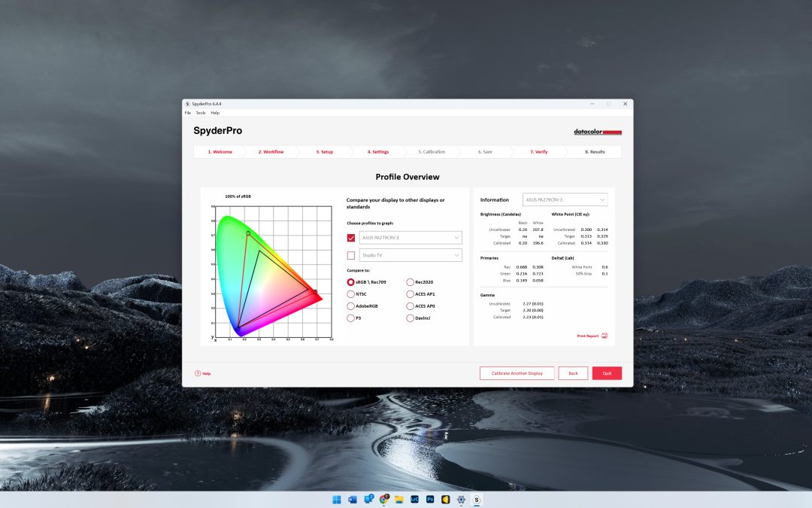Viewport: 812px width, 508px height.
Task: Click Calibrate Another Display
Action: pos(517,373)
